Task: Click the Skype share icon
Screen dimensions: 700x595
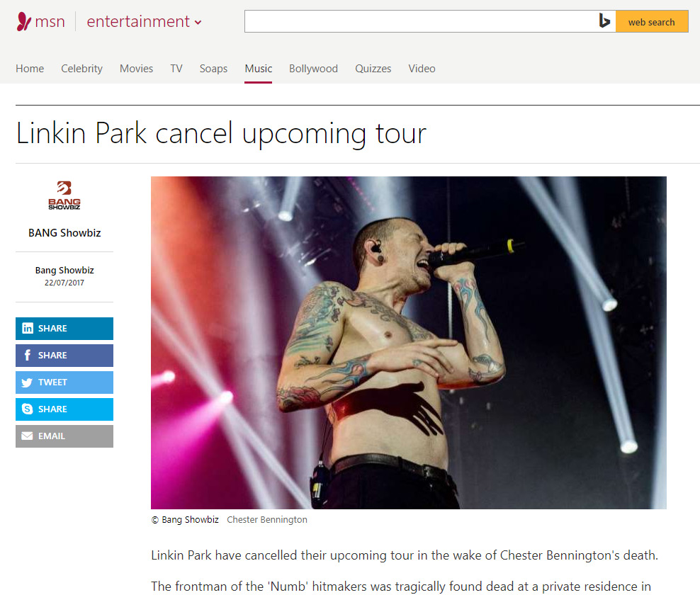Action: (27, 409)
